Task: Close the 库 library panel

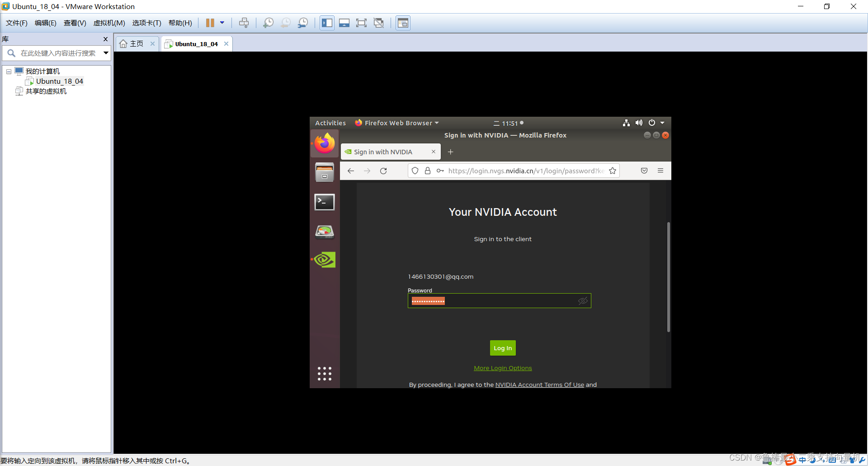Action: click(x=105, y=39)
